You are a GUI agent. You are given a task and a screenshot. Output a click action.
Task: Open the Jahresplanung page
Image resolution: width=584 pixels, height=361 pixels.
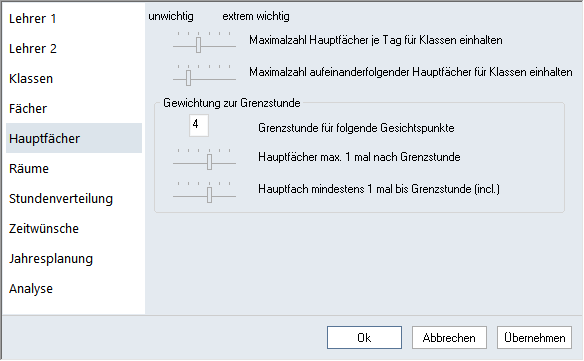pos(51,259)
